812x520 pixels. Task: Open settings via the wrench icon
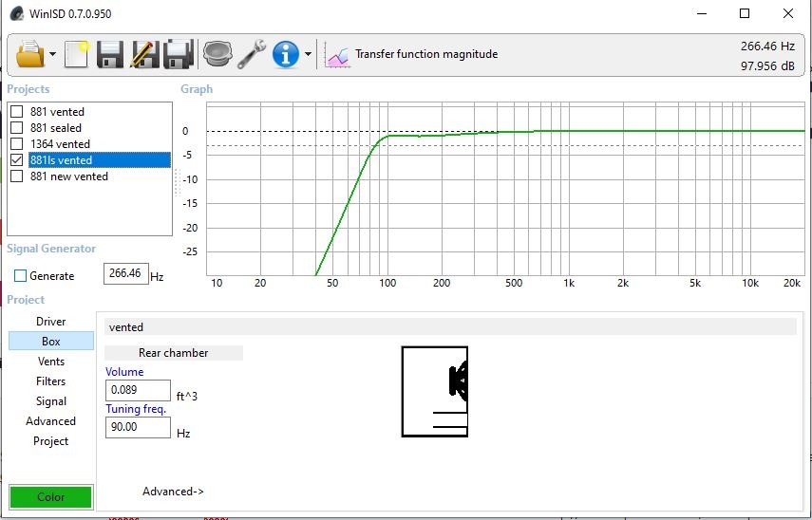[x=252, y=54]
